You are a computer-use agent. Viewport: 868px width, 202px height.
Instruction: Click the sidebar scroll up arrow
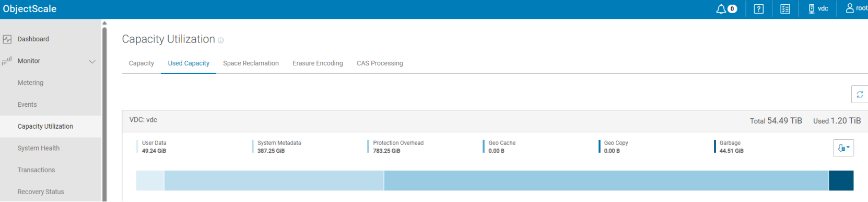pos(104,23)
